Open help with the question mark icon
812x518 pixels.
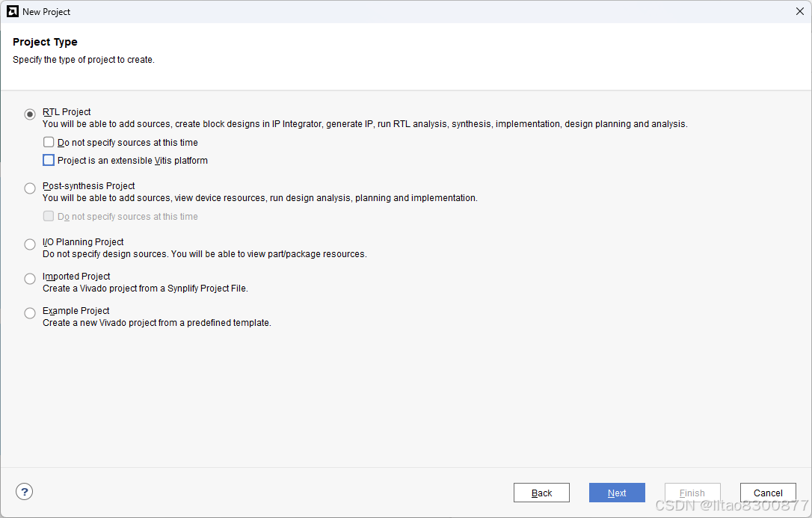point(25,492)
